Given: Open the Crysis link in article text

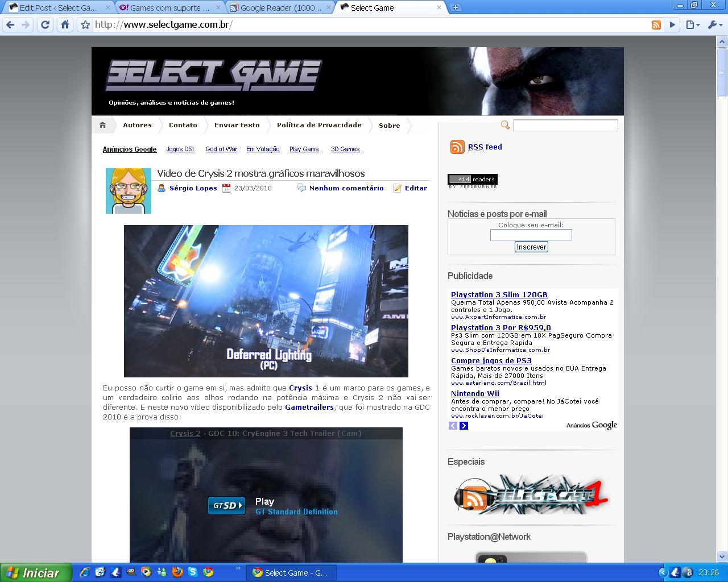Looking at the screenshot, I should pos(300,388).
